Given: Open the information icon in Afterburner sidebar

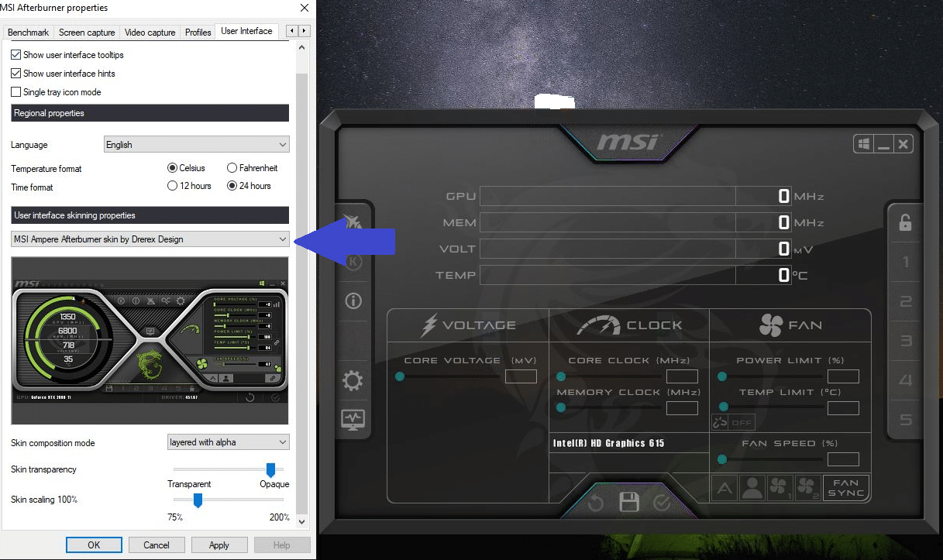Looking at the screenshot, I should coord(353,301).
